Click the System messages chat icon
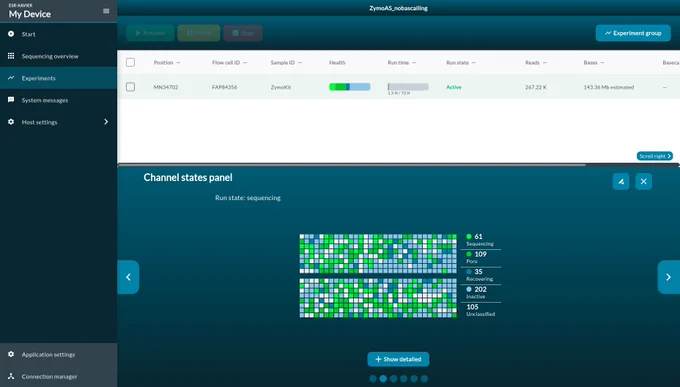 (x=11, y=100)
